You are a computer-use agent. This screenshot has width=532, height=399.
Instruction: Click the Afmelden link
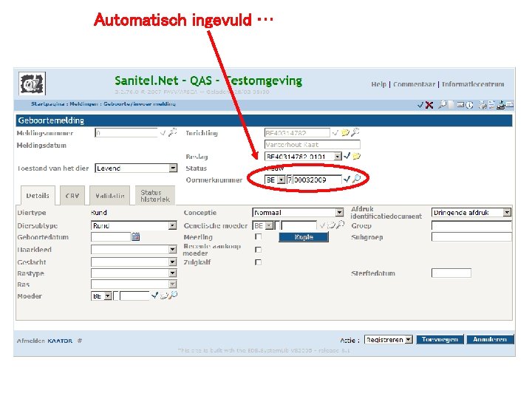tap(30, 341)
